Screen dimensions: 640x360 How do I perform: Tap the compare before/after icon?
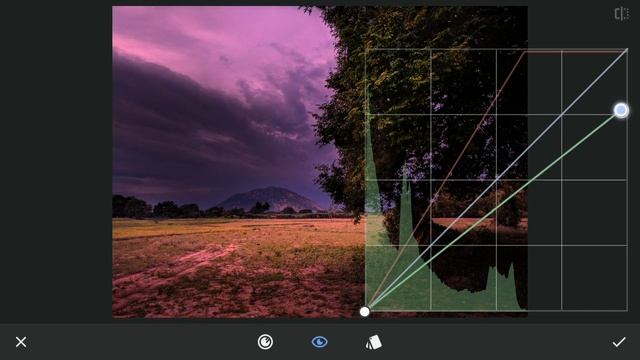(x=622, y=13)
